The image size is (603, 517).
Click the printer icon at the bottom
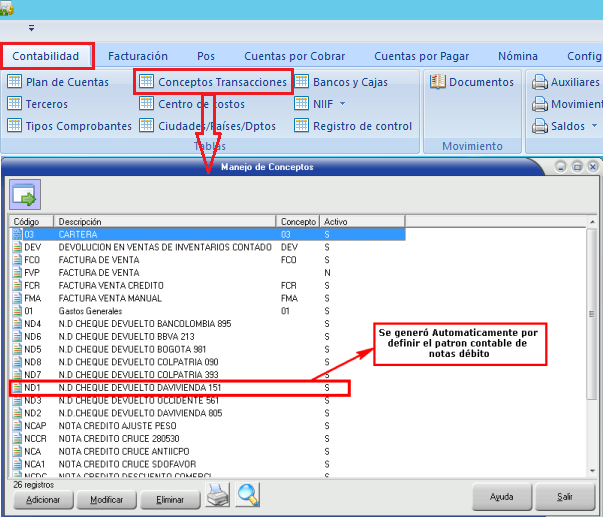pos(217,495)
